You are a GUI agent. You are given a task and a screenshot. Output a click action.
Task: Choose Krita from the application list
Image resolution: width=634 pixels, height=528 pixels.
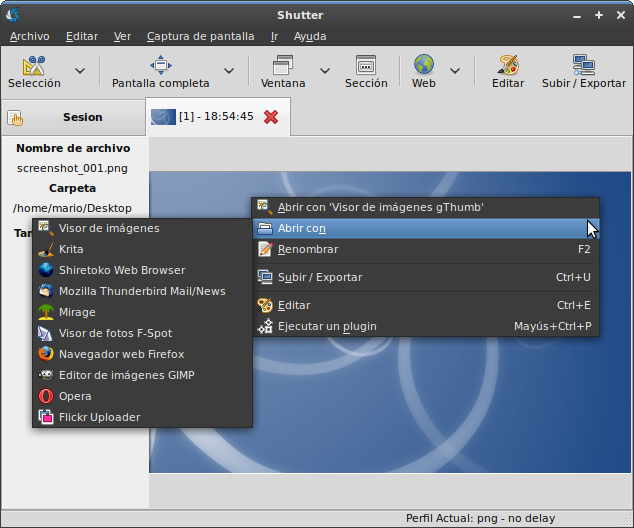(71, 249)
